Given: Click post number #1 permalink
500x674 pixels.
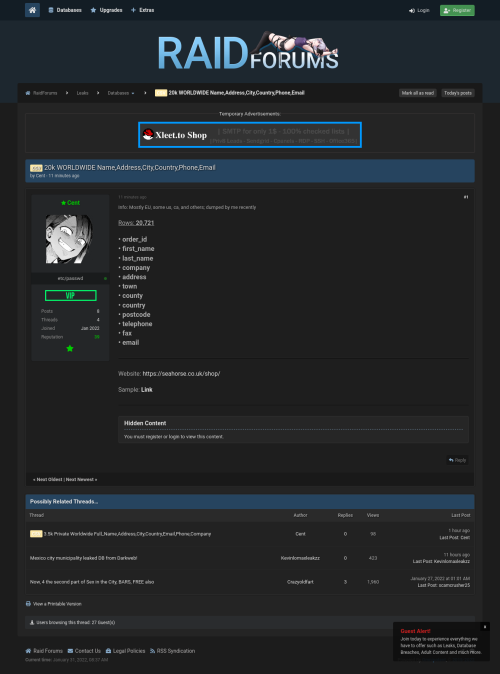Looking at the screenshot, I should [x=466, y=197].
